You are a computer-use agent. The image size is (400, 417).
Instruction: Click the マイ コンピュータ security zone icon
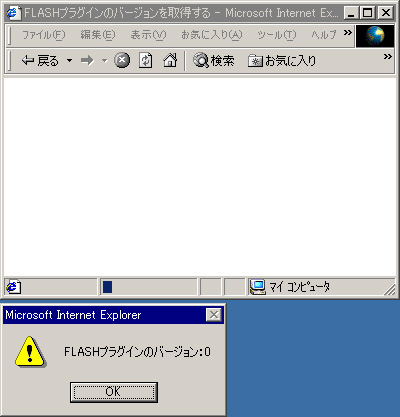click(x=257, y=287)
